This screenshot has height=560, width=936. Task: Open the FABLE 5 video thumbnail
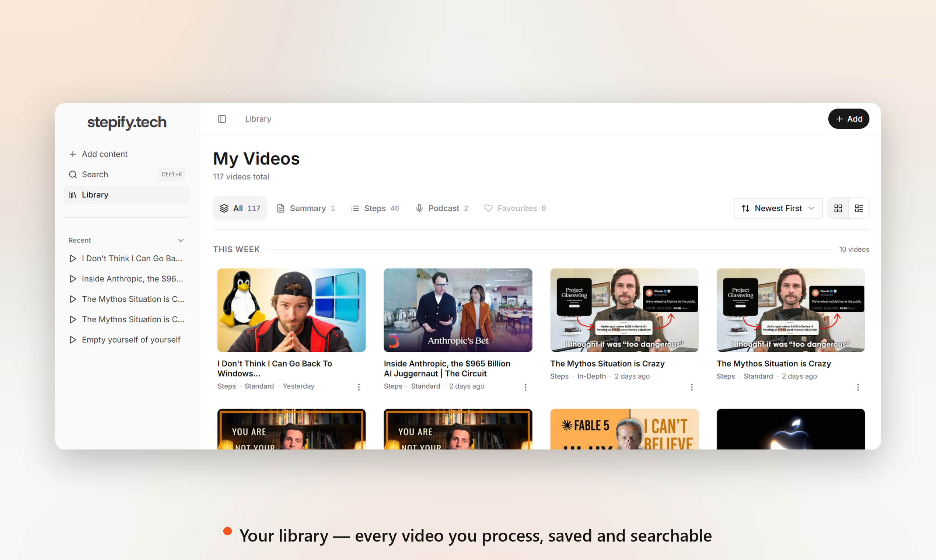click(x=624, y=429)
